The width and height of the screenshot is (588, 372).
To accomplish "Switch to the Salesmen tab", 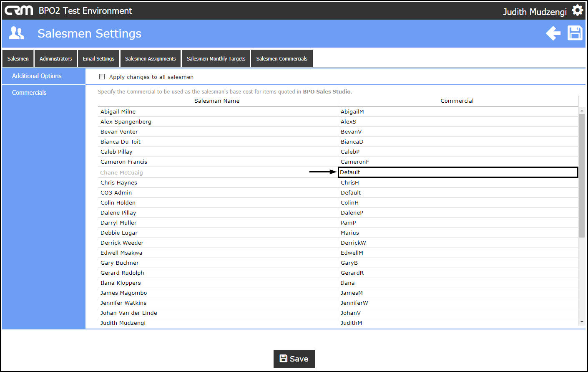I will 18,58.
